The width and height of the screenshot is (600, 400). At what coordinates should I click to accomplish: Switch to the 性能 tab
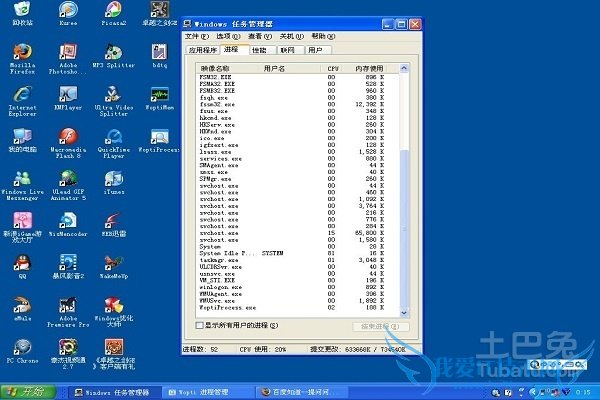[259, 48]
